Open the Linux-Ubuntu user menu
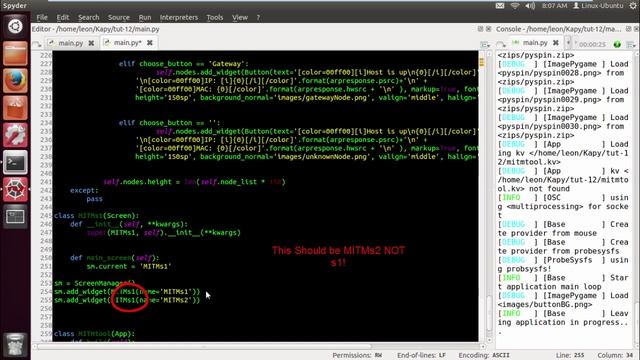The image size is (640, 360). (598, 6)
